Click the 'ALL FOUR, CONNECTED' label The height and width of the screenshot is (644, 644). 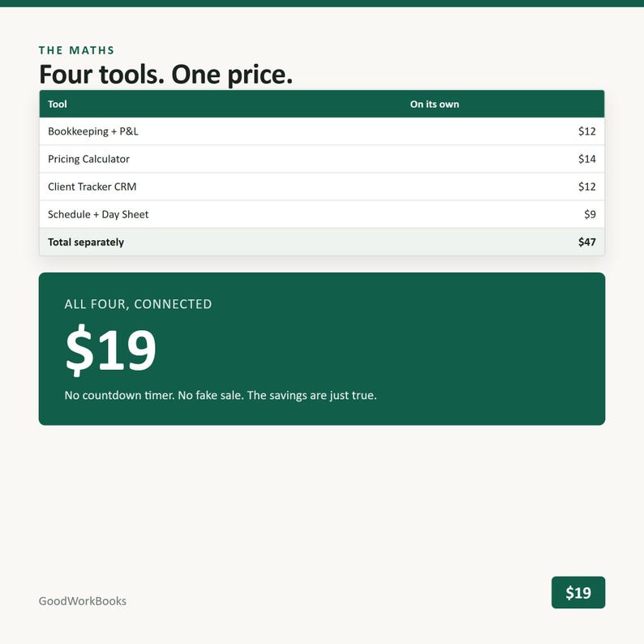coord(138,304)
